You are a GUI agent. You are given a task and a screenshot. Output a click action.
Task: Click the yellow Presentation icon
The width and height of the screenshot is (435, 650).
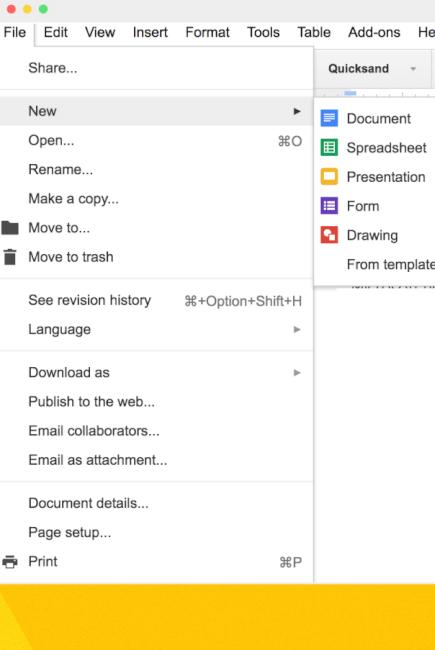329,177
